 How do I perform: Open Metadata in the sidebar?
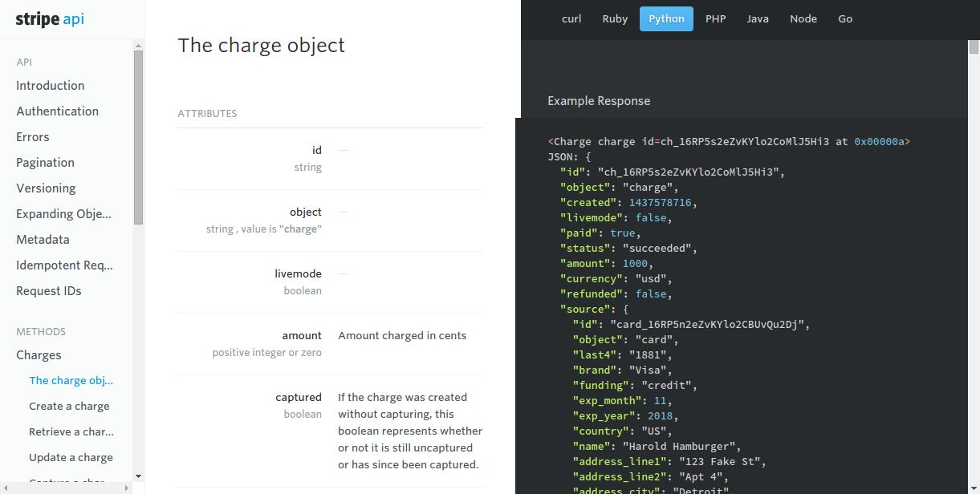43,240
